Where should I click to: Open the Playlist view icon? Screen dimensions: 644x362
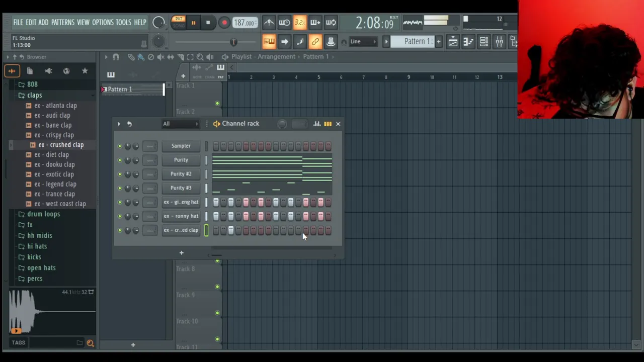pos(453,41)
